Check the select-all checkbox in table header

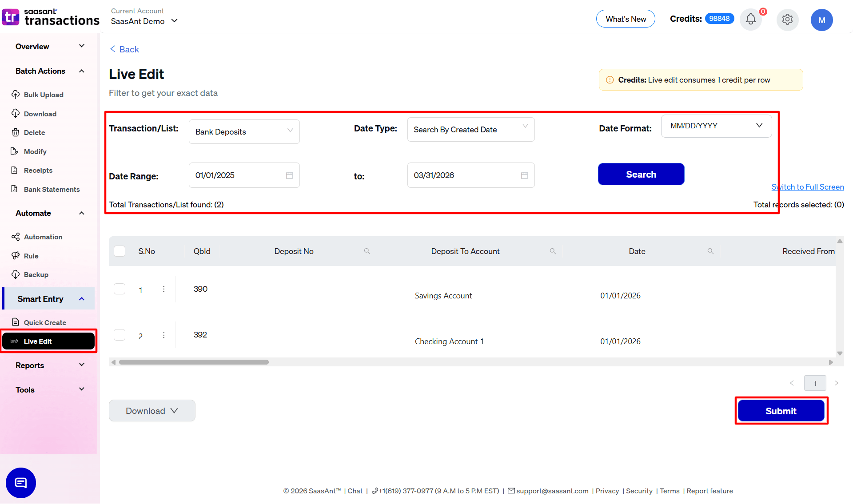[120, 251]
